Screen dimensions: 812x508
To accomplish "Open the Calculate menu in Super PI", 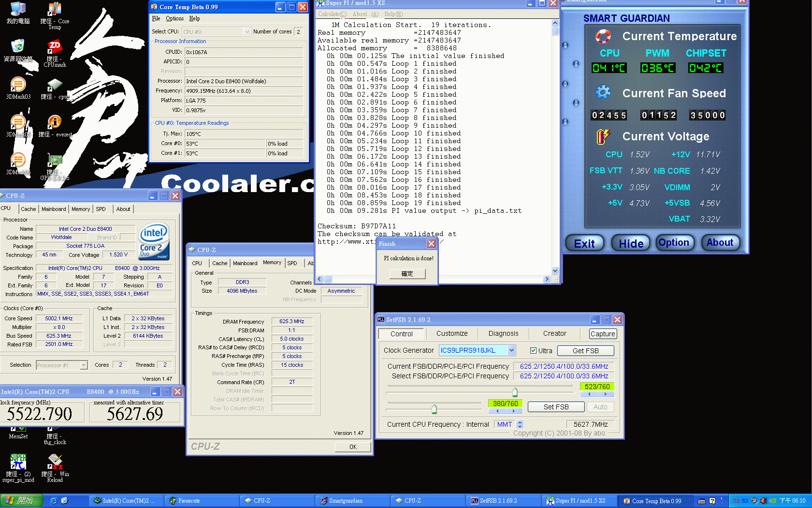I will coord(332,14).
